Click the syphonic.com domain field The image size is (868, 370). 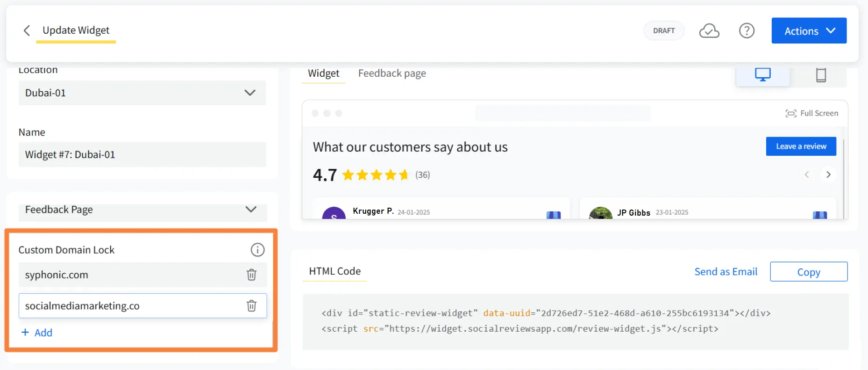tap(142, 275)
